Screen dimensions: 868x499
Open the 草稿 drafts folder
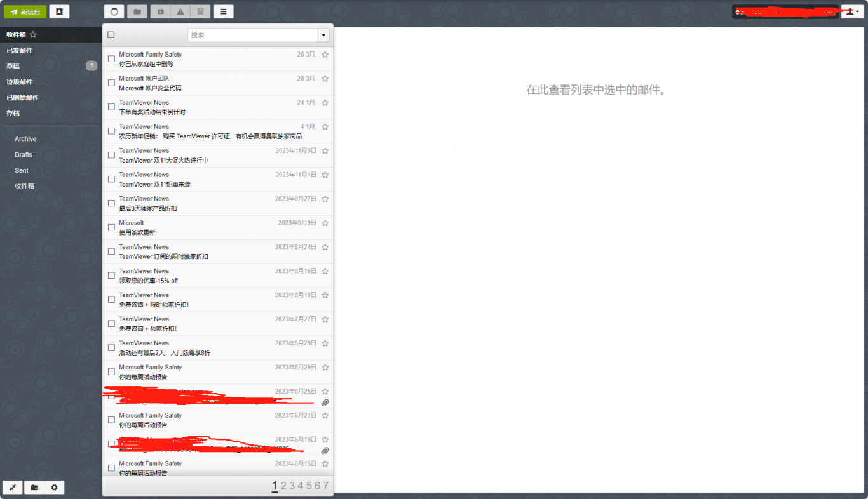click(51, 66)
